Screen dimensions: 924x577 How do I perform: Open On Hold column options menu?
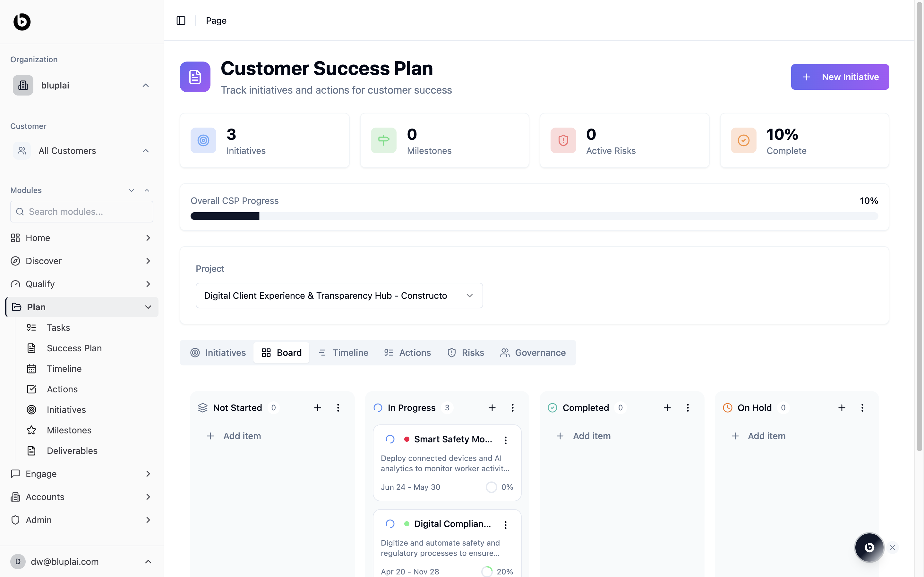(862, 407)
